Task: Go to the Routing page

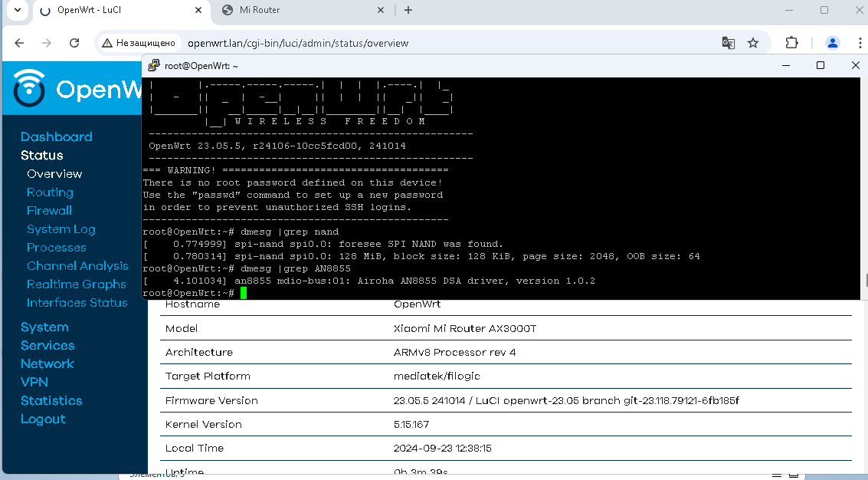Action: (x=50, y=192)
